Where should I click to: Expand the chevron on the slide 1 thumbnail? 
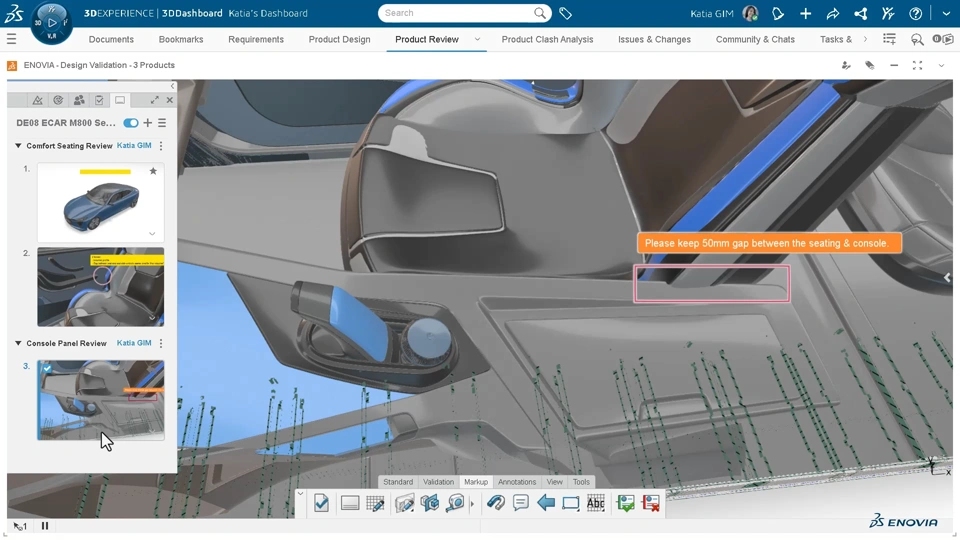tap(152, 233)
